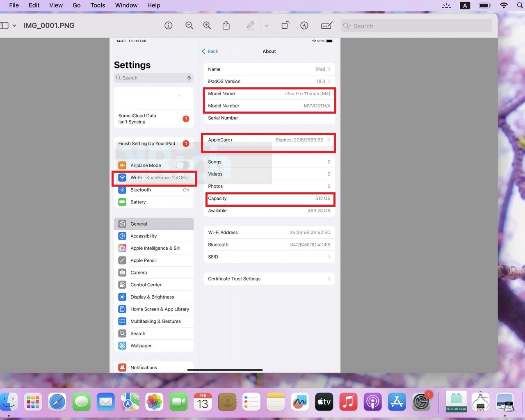
Task: Open the Notifications settings row
Action: click(154, 367)
